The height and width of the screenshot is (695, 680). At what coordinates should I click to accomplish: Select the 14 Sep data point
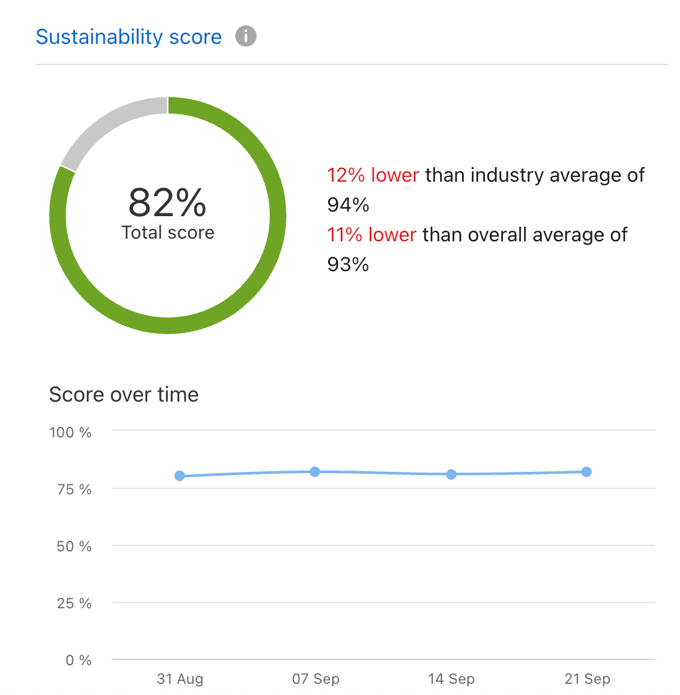[451, 474]
